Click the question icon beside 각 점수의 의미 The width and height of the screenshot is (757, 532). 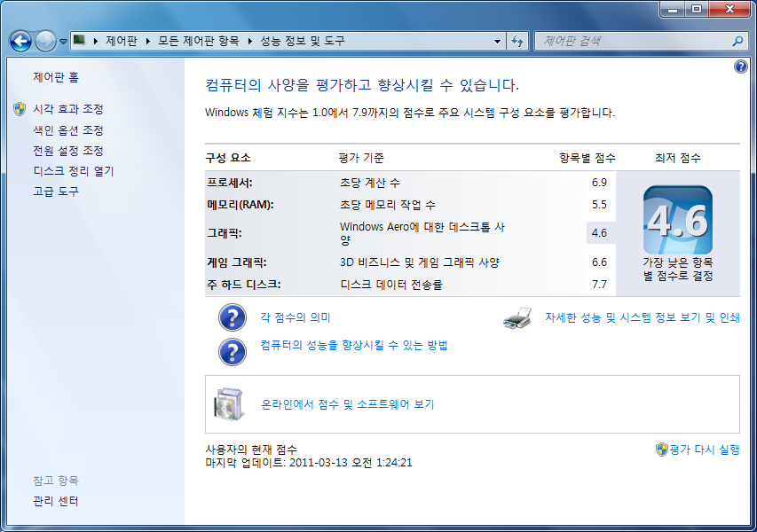[x=233, y=317]
